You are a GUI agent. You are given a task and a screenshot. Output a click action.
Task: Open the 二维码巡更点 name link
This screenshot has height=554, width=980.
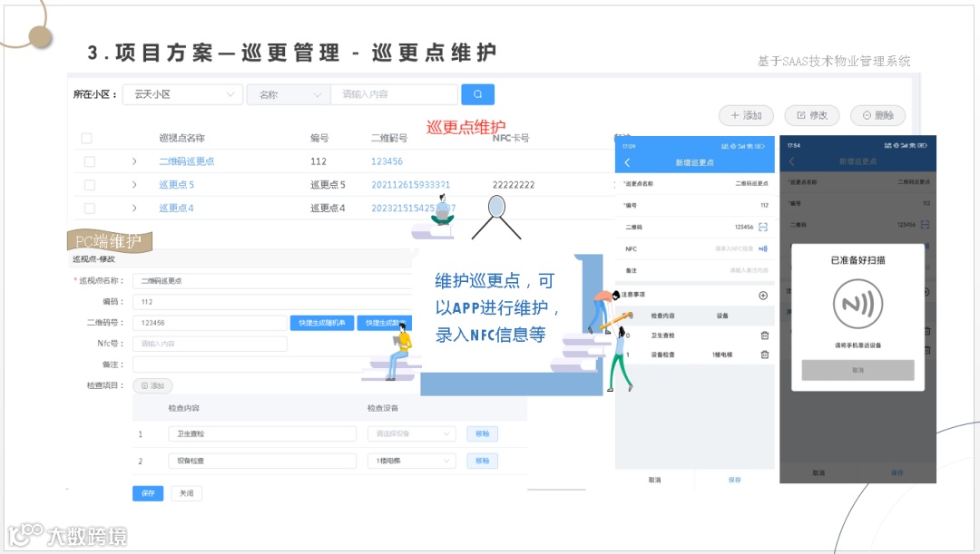186,161
